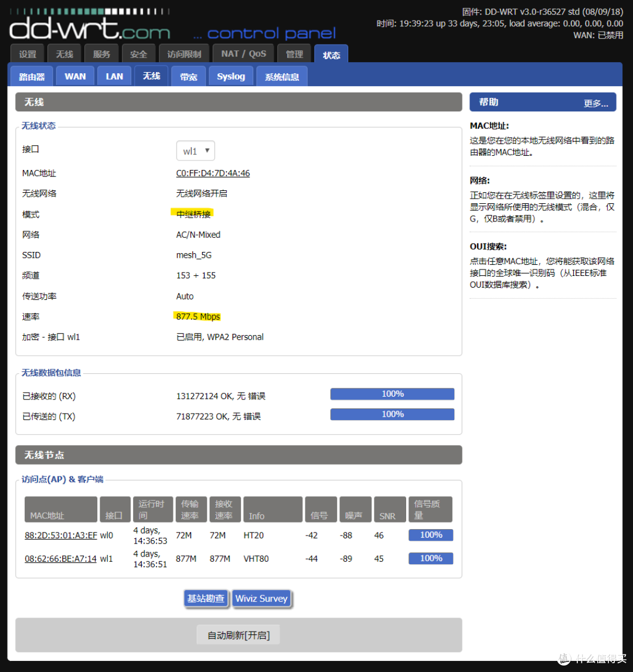This screenshot has width=633, height=672.
Task: Click the TX 100% progress bar
Action: 393,414
